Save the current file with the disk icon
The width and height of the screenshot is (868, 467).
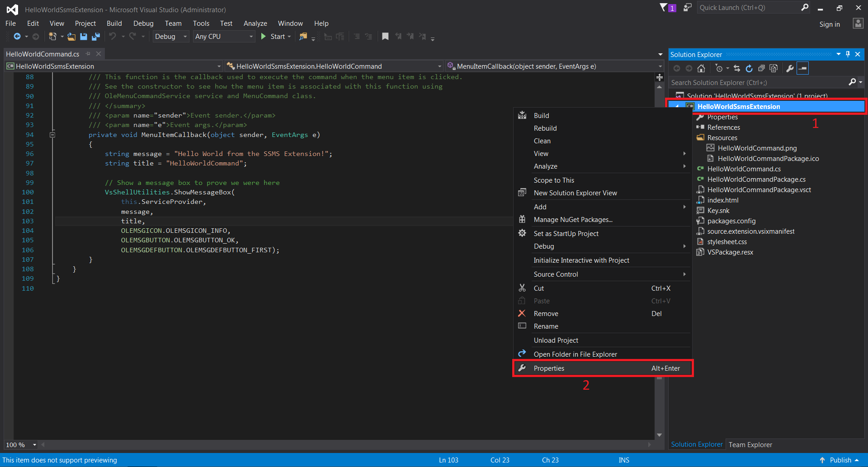[x=84, y=37]
